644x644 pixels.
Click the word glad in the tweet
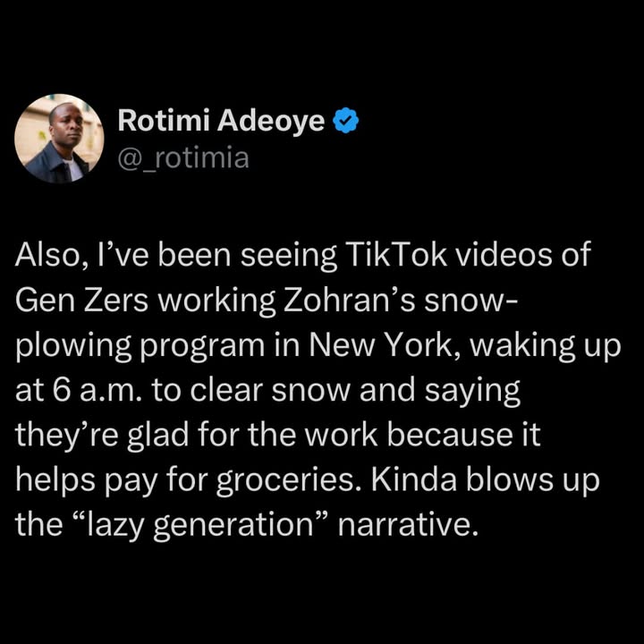pos(157,436)
